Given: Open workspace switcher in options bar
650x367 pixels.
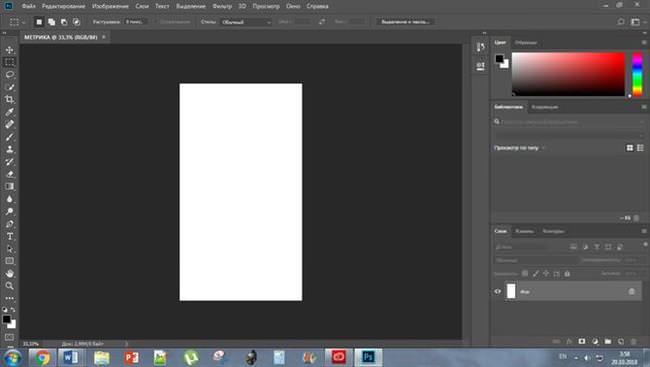Looking at the screenshot, I should 635,22.
